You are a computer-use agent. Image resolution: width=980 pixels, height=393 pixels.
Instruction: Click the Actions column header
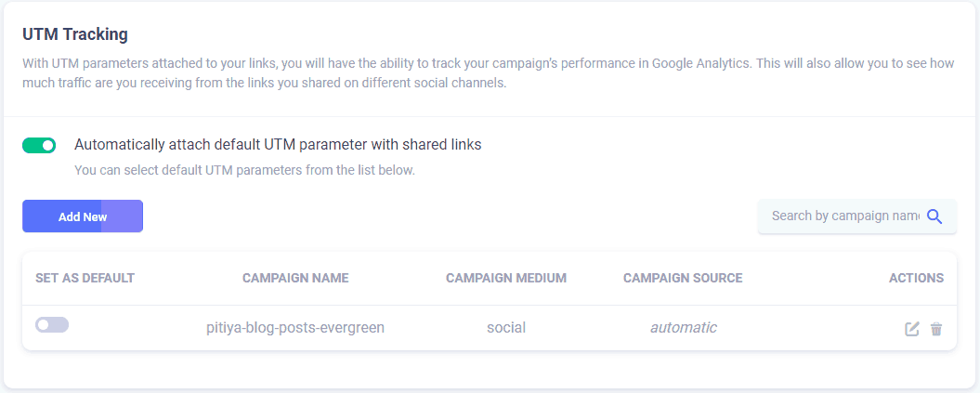(916, 278)
